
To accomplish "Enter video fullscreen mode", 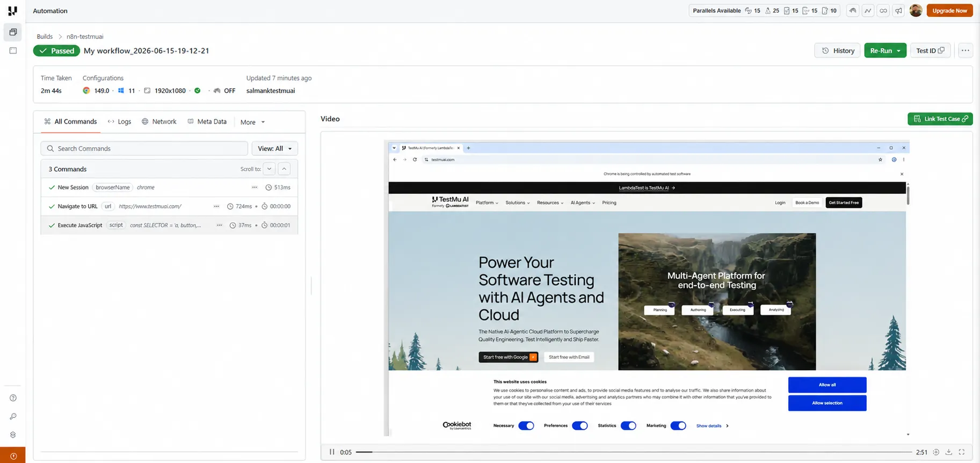I will (x=962, y=452).
